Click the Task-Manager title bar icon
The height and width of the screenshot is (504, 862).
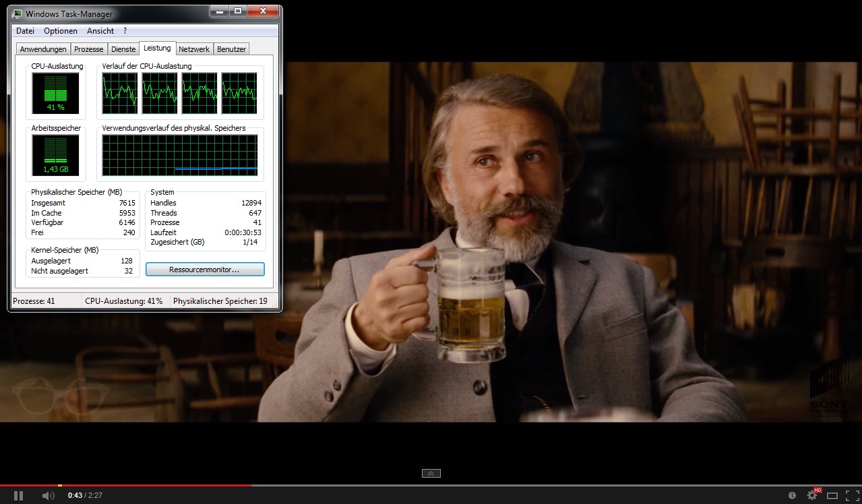pos(17,13)
